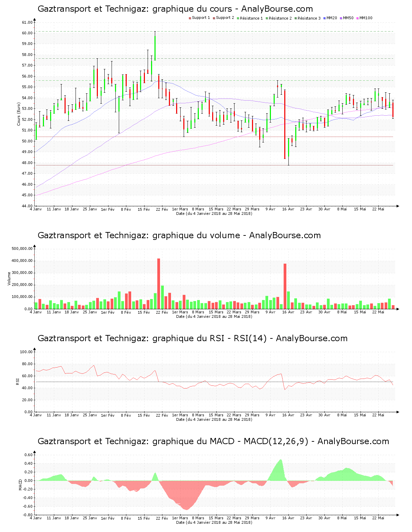Click the 20.00 RSI axis value
Screen dimensions: 412x532
point(27,400)
